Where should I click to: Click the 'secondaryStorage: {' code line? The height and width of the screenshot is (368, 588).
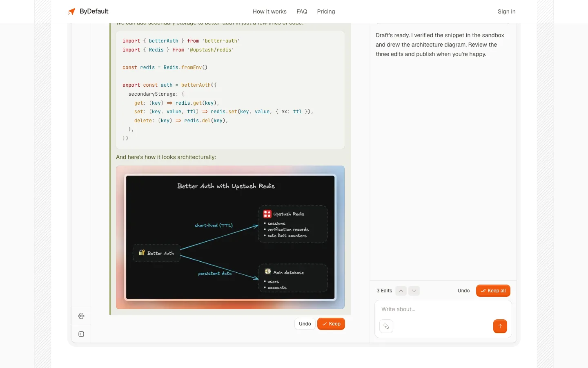pos(156,94)
